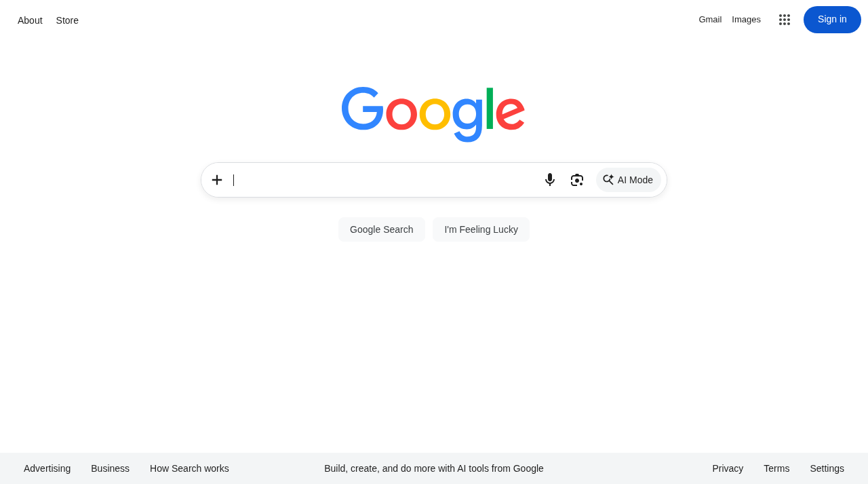Click the plus icon in search bar
868x484 pixels.
click(x=217, y=180)
